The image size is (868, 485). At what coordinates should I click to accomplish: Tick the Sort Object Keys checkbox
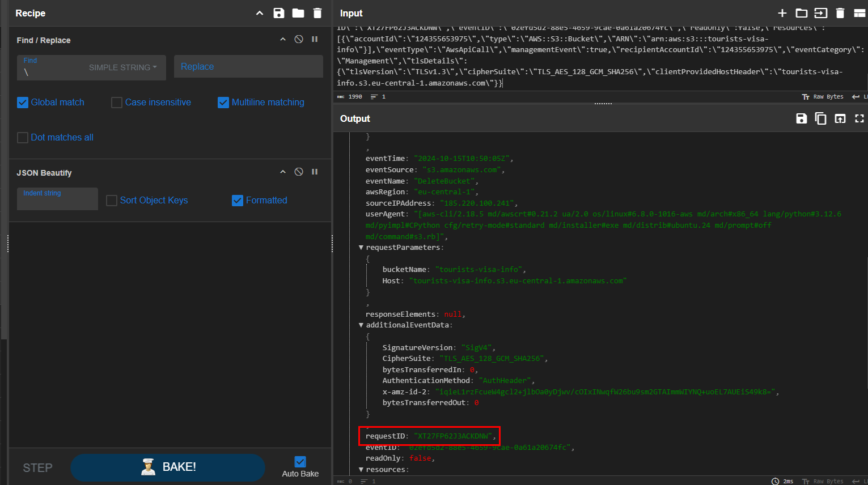click(x=112, y=201)
